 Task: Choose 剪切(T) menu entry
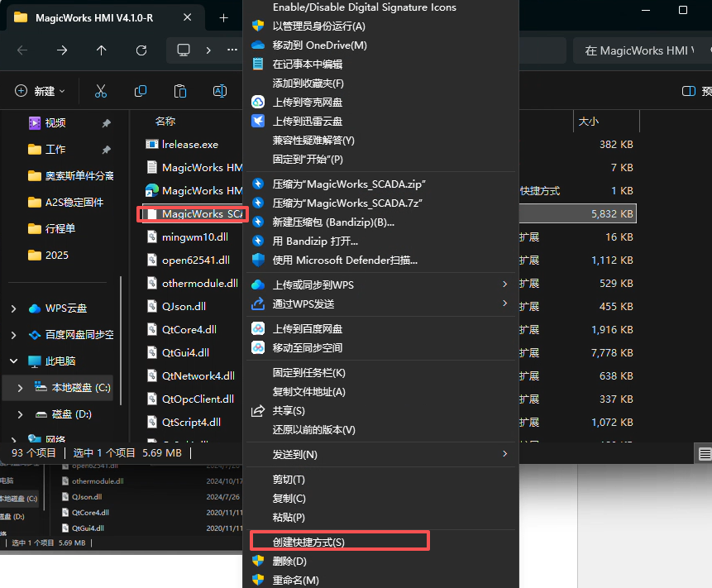click(x=380, y=480)
